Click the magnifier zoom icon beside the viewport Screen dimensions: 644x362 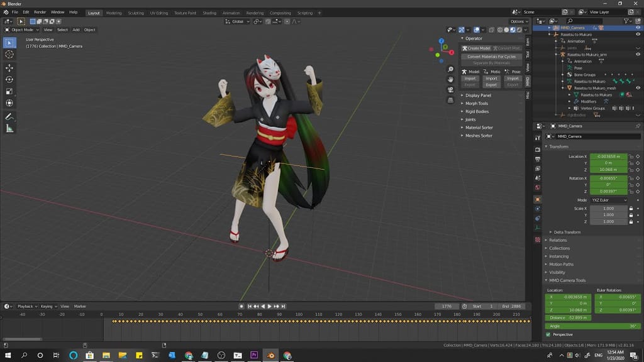450,69
